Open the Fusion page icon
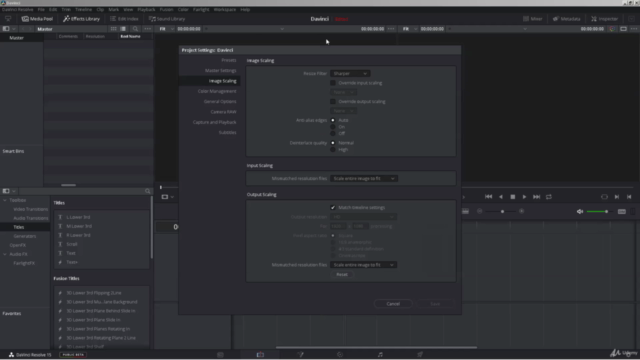The width and height of the screenshot is (640, 360). tap(300, 355)
